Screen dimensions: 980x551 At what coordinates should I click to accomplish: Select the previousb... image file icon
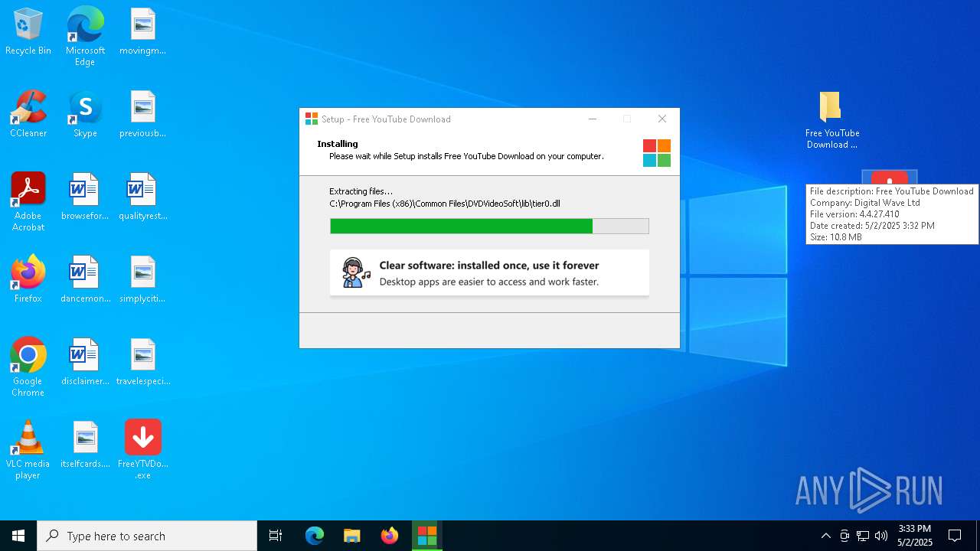click(x=142, y=115)
